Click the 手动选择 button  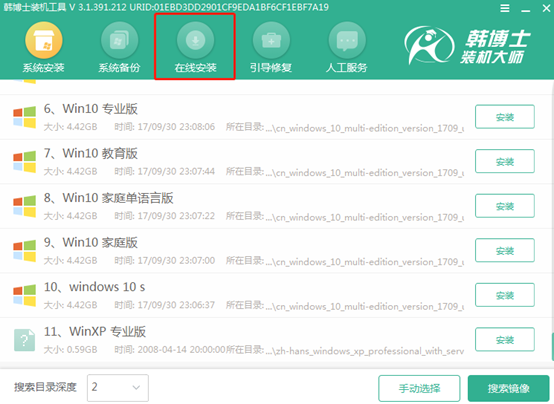tap(419, 388)
